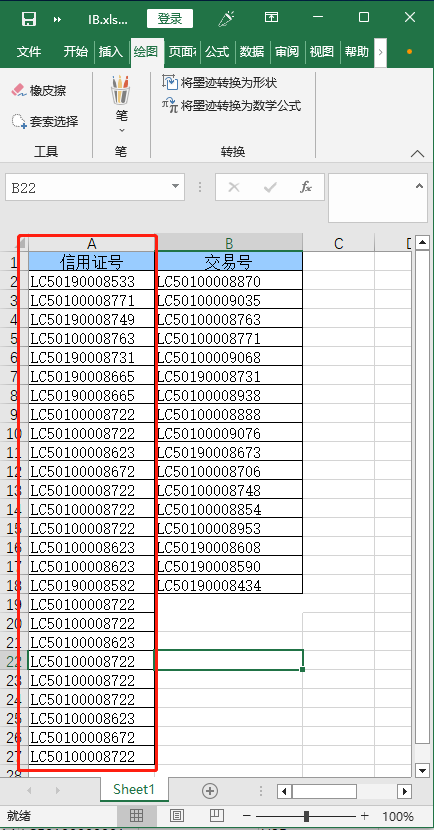Viewport: 434px width, 830px height.
Task: Open the Name Box dropdown arrow
Action: click(x=175, y=187)
